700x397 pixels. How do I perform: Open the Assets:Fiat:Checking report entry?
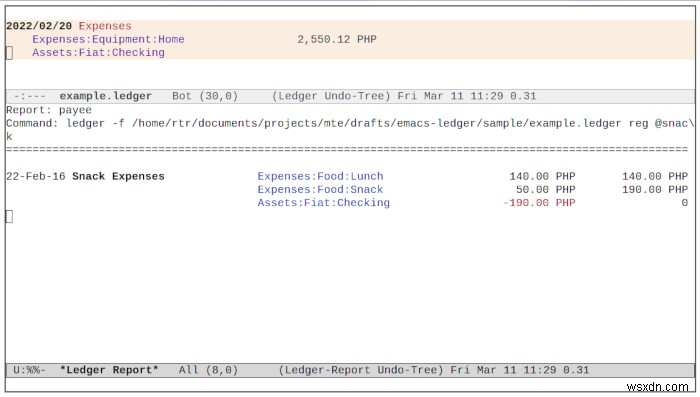pyautogui.click(x=323, y=203)
